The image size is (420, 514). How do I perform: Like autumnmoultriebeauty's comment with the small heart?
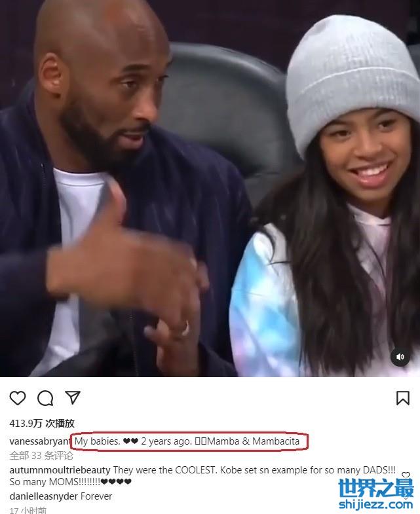(406, 474)
